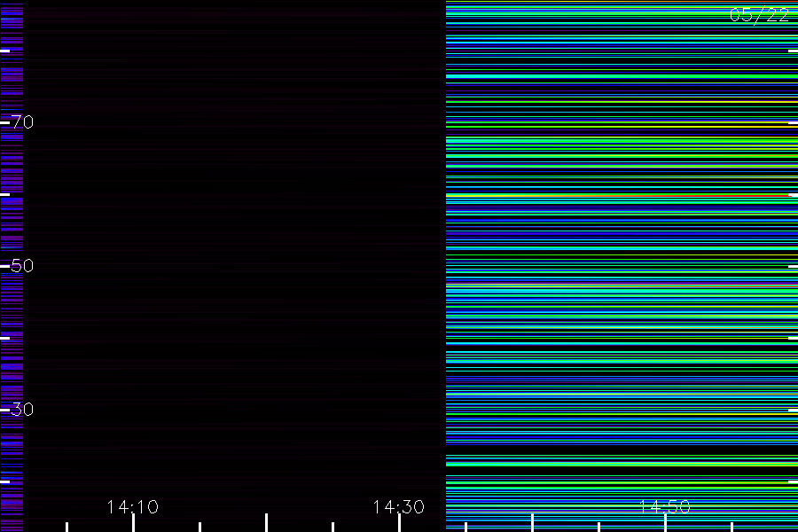The image size is (798, 532).
Task: Click the 50 label on vertical axis
Action: [22, 266]
